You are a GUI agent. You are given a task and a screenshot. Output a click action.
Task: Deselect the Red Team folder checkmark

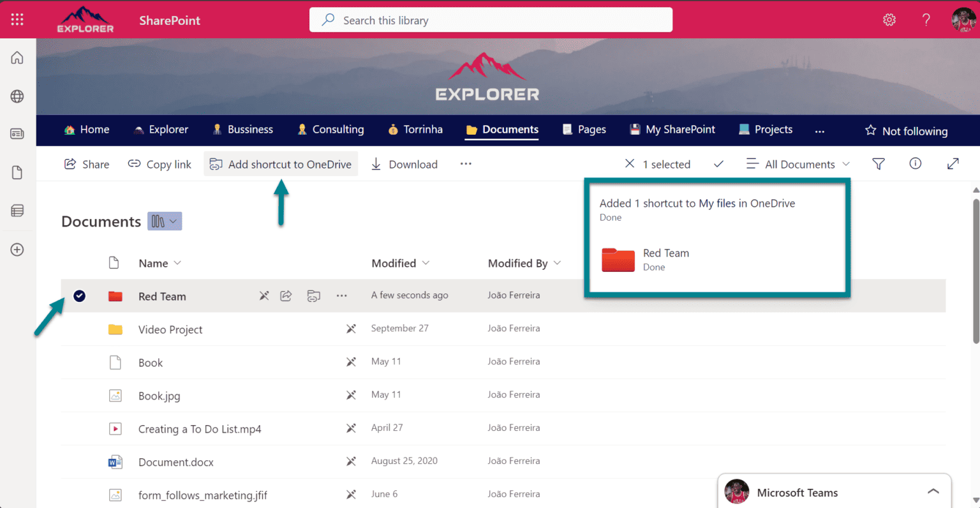pyautogui.click(x=79, y=295)
